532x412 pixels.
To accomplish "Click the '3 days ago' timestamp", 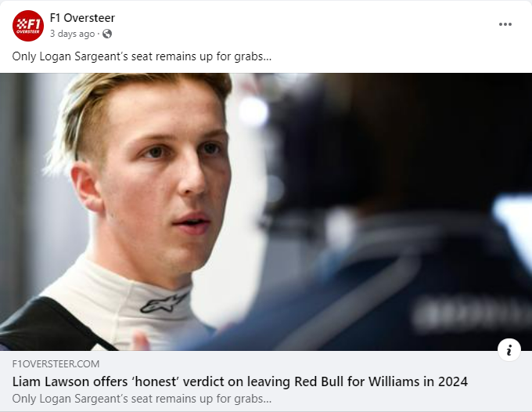I will pos(72,34).
